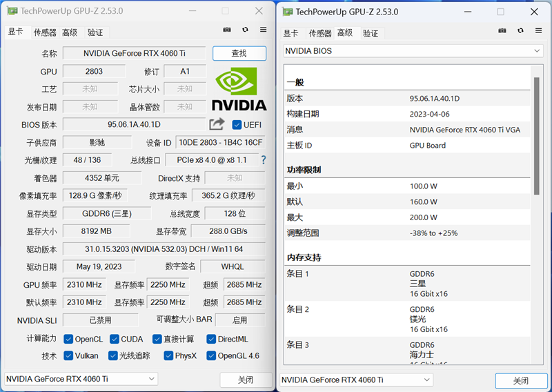The width and height of the screenshot is (552, 392).
Task: Click the BIOS version field 95.06.1A.40.1D
Action: click(134, 125)
